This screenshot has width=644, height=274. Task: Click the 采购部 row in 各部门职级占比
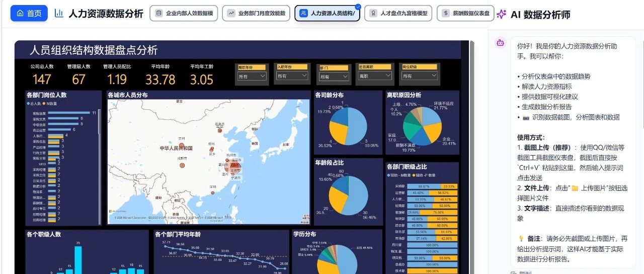[426, 186]
